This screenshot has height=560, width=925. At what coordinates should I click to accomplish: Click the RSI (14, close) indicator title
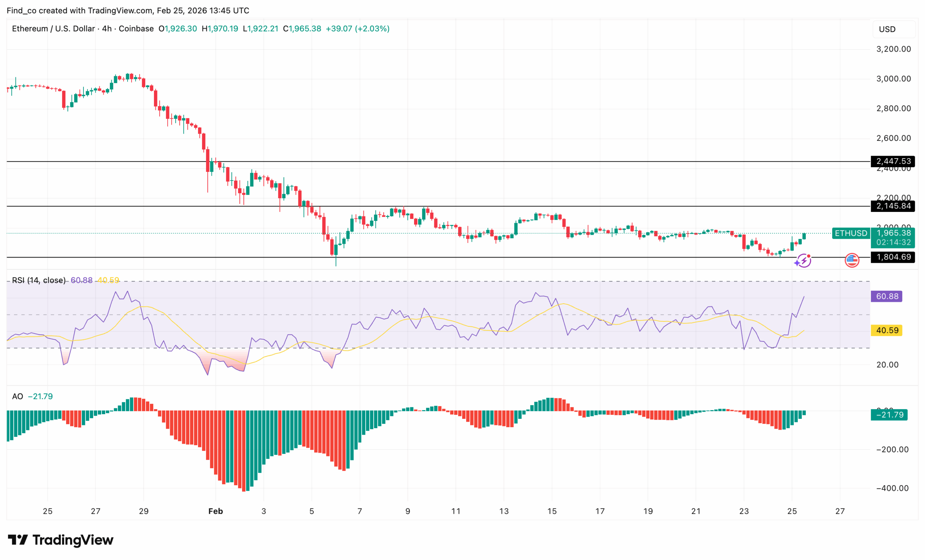pyautogui.click(x=39, y=280)
